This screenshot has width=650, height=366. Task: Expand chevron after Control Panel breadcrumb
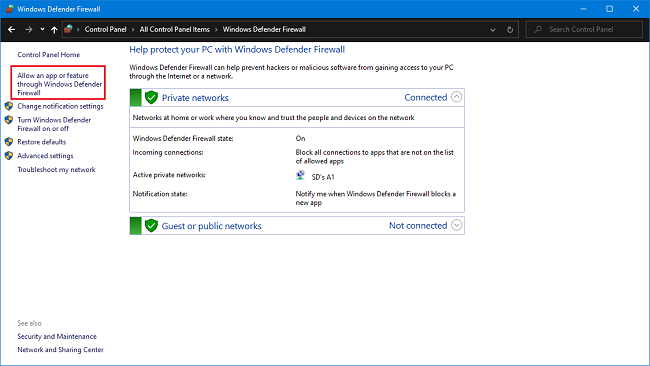point(133,29)
